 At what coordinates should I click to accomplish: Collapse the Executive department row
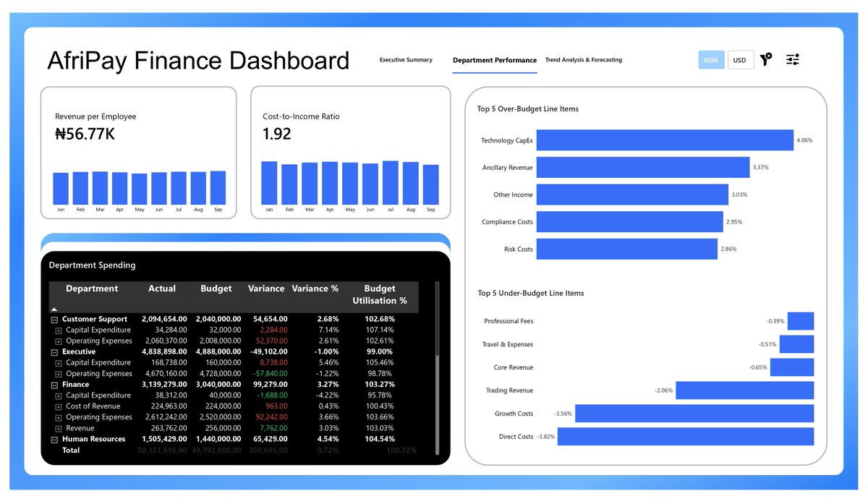coord(54,351)
